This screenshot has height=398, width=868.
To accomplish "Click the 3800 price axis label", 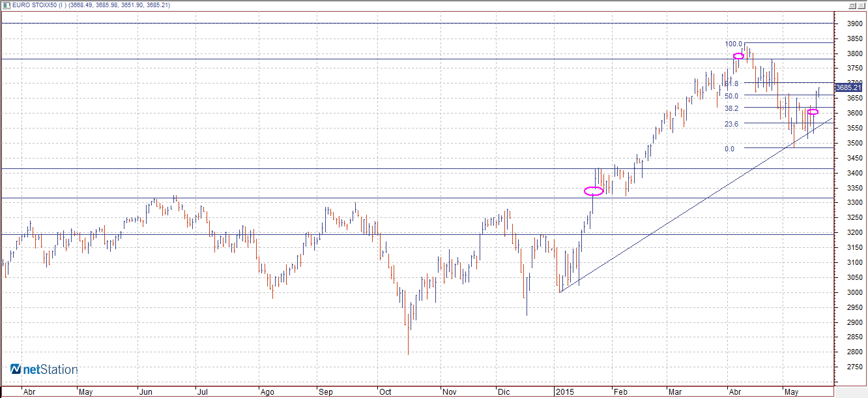I will [854, 54].
